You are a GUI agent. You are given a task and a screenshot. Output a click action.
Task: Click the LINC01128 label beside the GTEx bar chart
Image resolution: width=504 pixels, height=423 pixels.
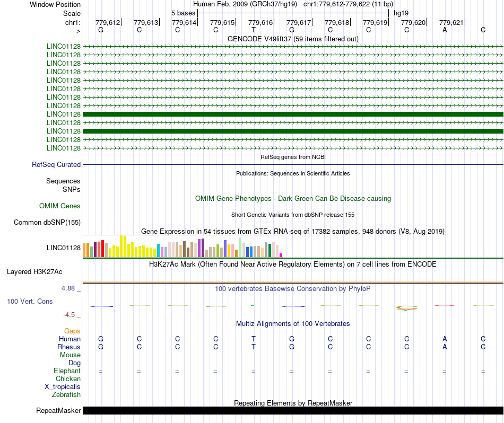[63, 248]
